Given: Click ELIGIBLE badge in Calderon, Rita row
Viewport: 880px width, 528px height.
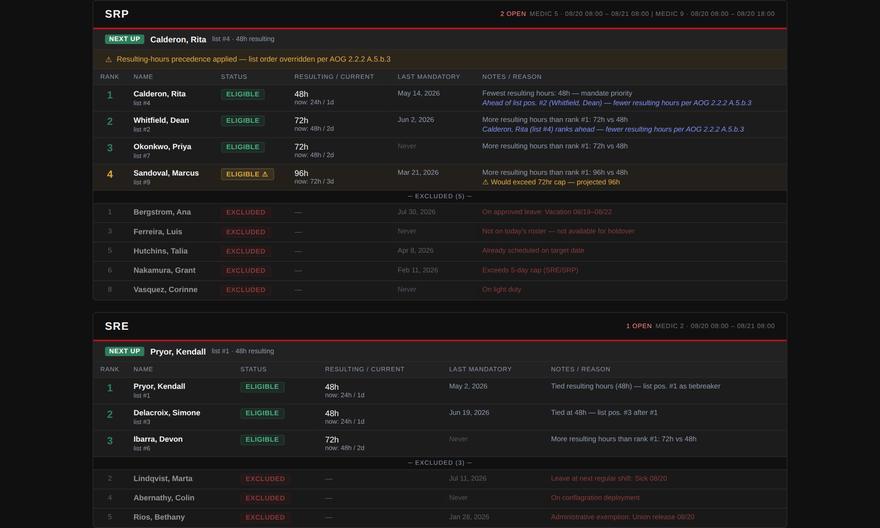Looking at the screenshot, I should click(242, 94).
